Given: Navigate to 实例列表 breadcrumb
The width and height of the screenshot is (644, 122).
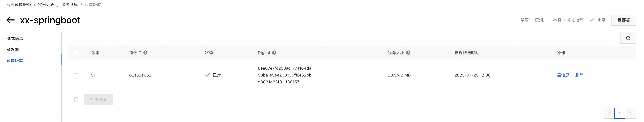Looking at the screenshot, I should (46, 5).
